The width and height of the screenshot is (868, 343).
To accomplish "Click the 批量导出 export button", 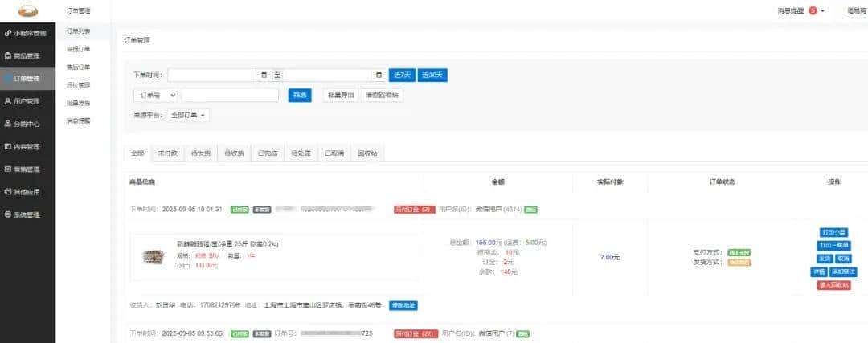I will 341,95.
